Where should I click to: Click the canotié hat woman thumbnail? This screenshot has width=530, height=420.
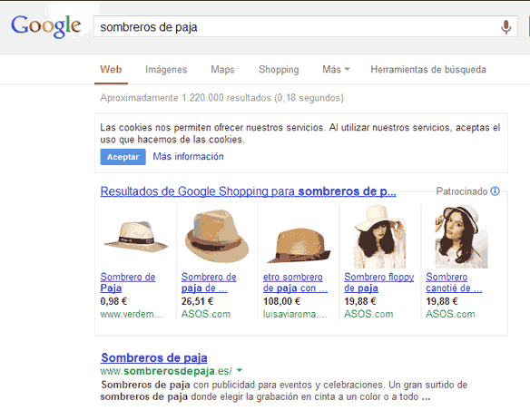pyautogui.click(x=461, y=236)
